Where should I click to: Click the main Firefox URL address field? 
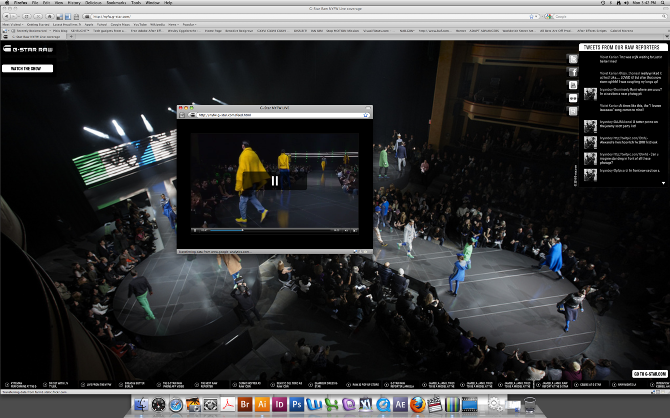310,16
